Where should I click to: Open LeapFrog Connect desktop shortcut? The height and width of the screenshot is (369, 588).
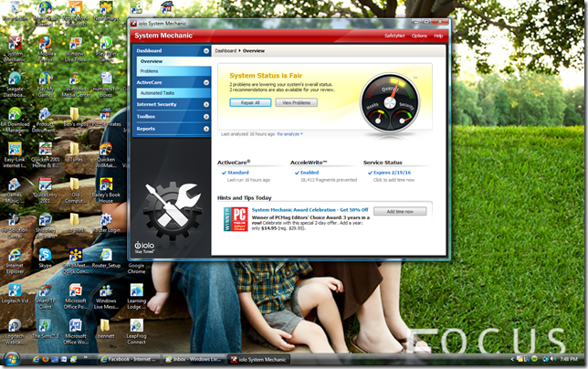(137, 332)
